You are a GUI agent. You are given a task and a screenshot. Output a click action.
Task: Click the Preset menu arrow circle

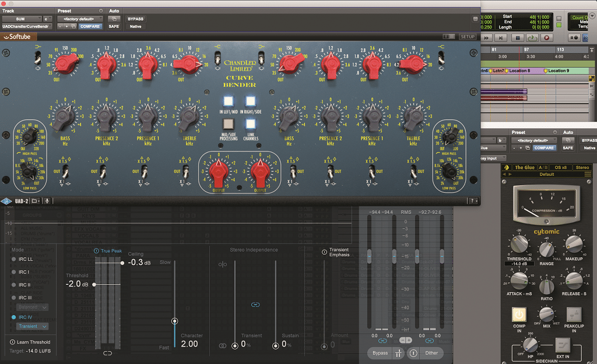click(x=100, y=10)
